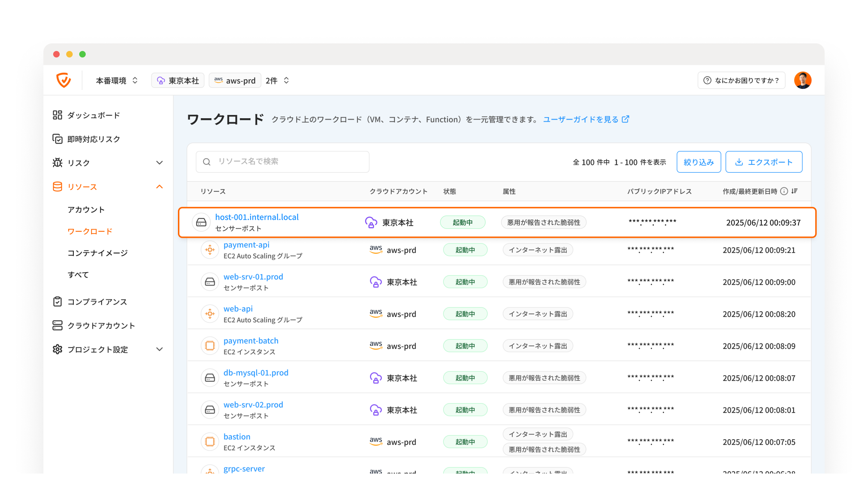Viewport: 868px width, 488px height.
Task: Click the host icon for db-mysql-01.prod
Action: 210,378
